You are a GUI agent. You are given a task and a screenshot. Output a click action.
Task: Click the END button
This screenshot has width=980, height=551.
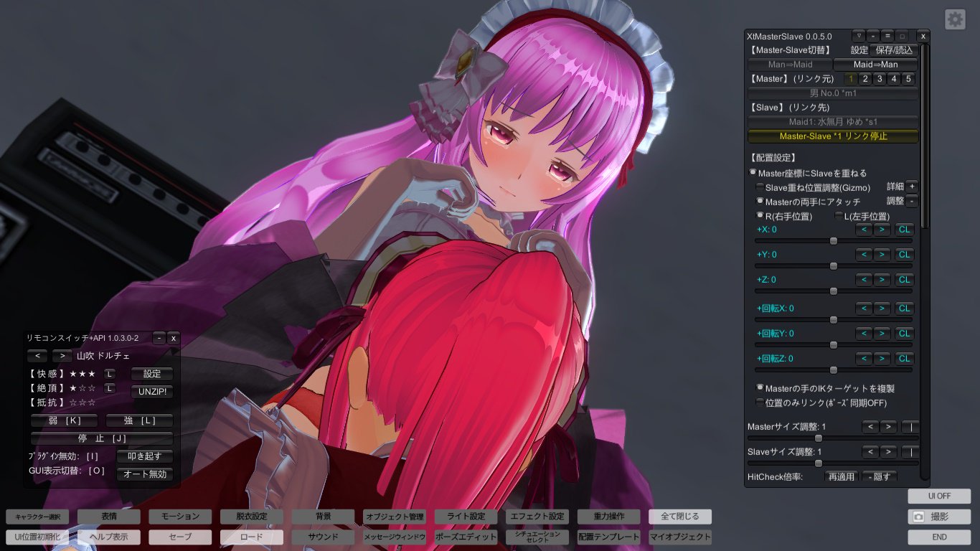pyautogui.click(x=939, y=537)
